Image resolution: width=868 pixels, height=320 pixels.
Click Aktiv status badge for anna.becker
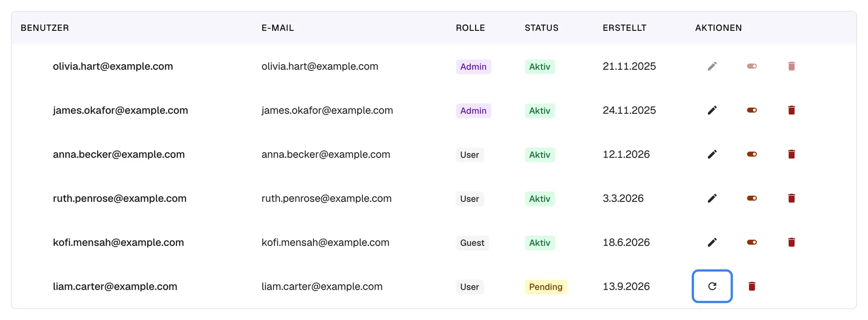[540, 155]
